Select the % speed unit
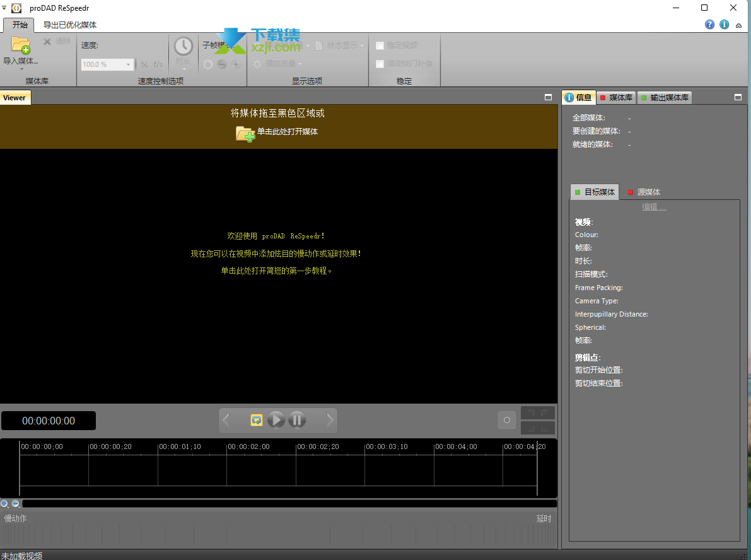The height and width of the screenshot is (560, 751). point(144,65)
